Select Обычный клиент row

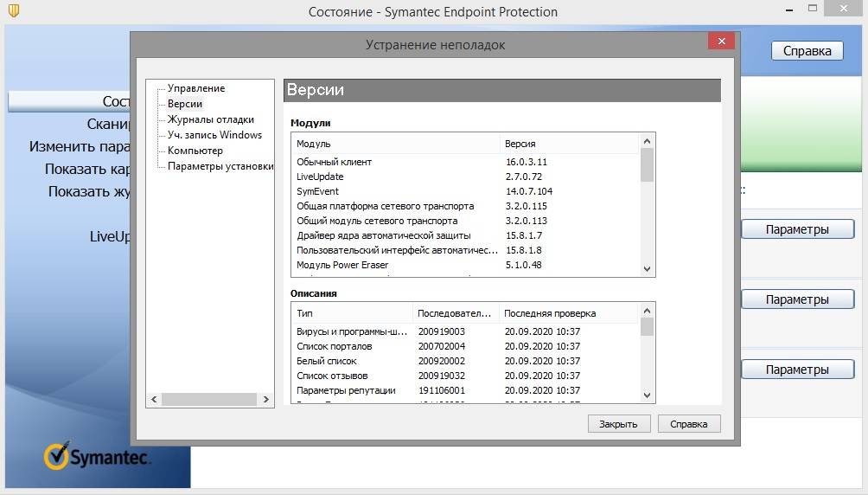[465, 162]
